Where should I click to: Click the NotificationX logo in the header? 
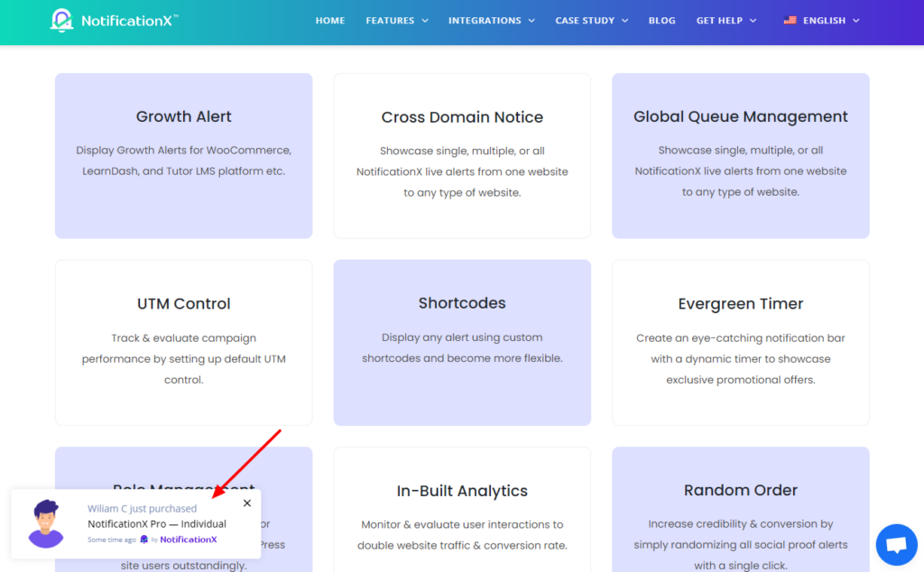point(115,20)
